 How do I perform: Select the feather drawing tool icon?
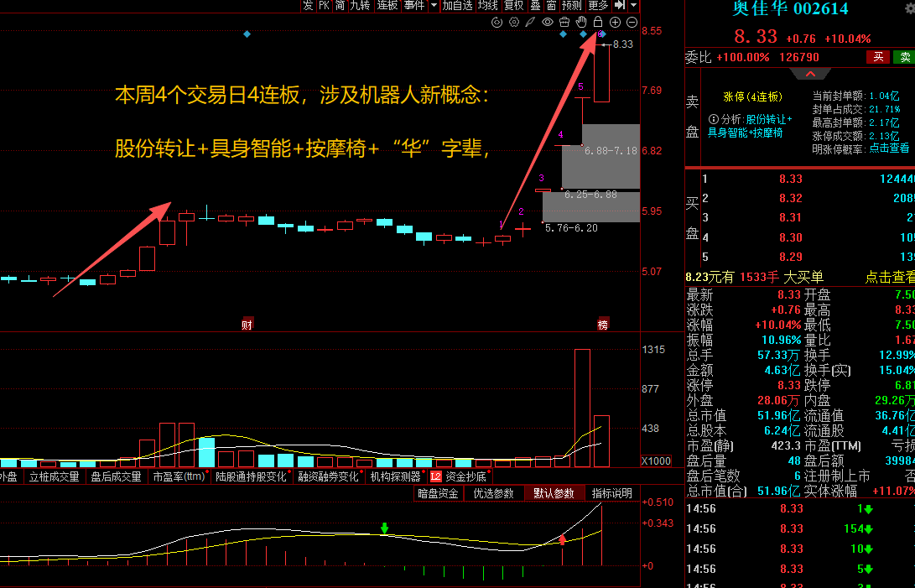530,22
